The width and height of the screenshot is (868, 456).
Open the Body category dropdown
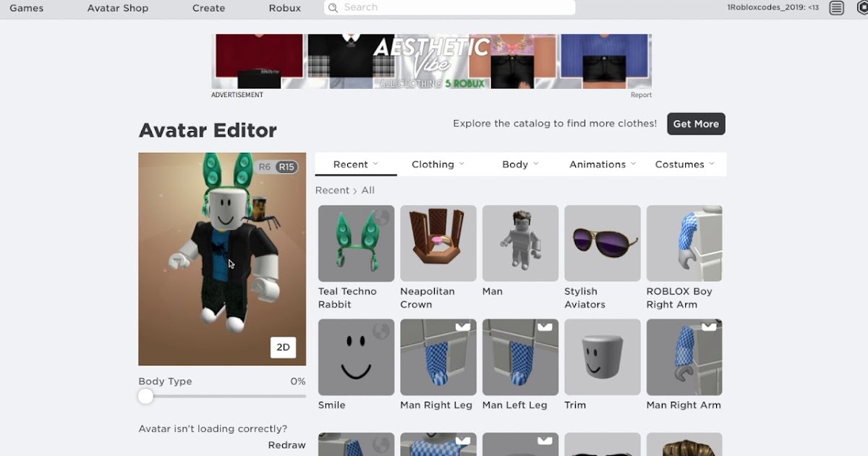pos(520,164)
